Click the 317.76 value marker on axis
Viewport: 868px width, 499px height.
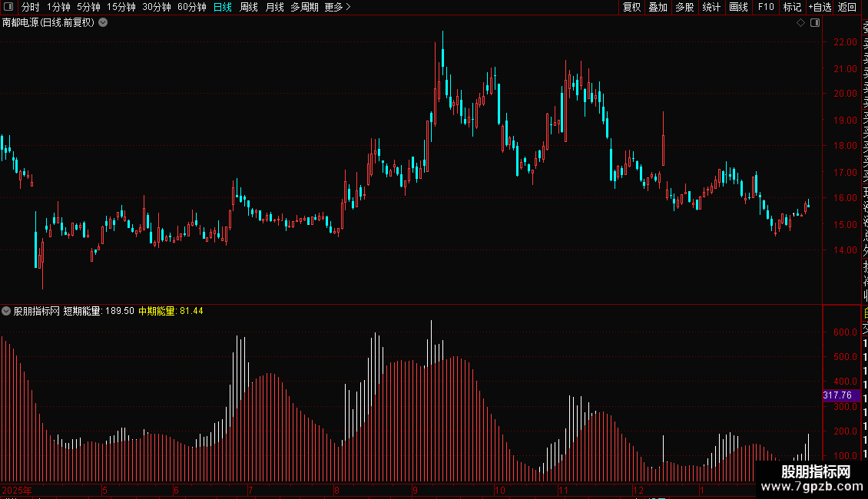pyautogui.click(x=841, y=395)
